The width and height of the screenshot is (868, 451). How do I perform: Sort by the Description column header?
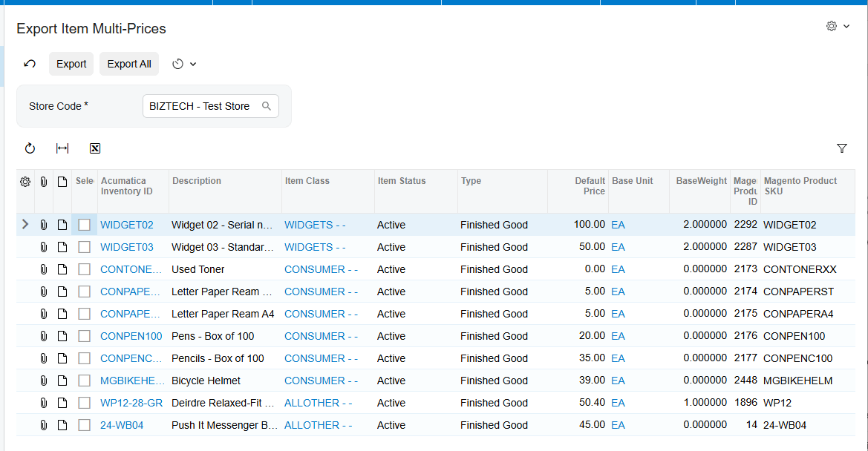pos(225,191)
